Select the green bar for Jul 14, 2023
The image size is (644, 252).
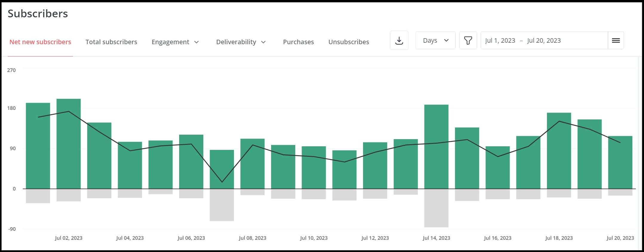(x=436, y=146)
